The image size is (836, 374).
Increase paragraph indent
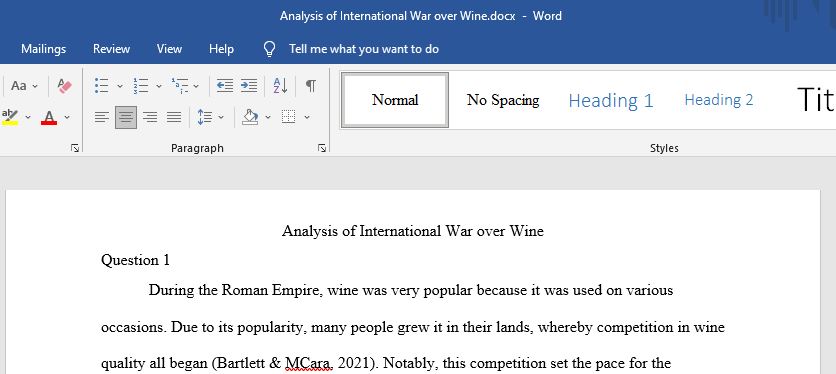(x=249, y=85)
